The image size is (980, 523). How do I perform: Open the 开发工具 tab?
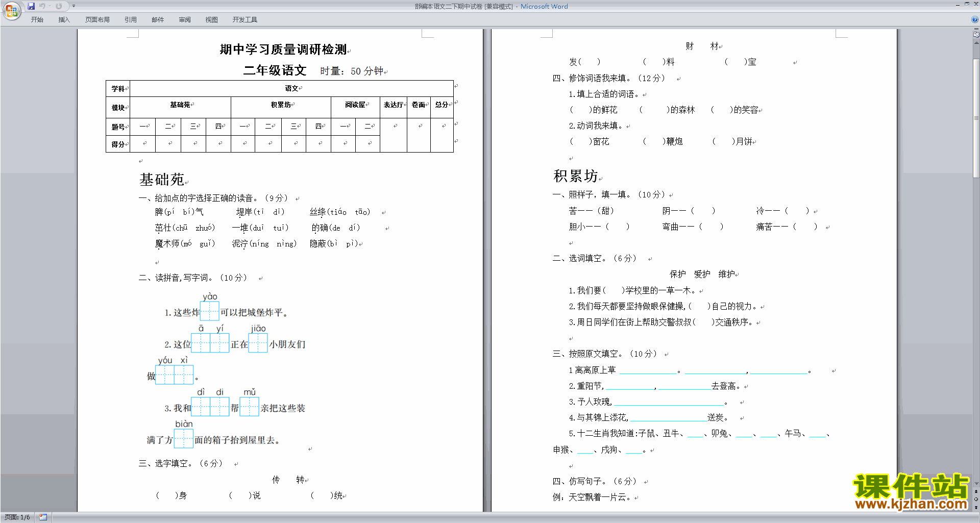[x=245, y=20]
